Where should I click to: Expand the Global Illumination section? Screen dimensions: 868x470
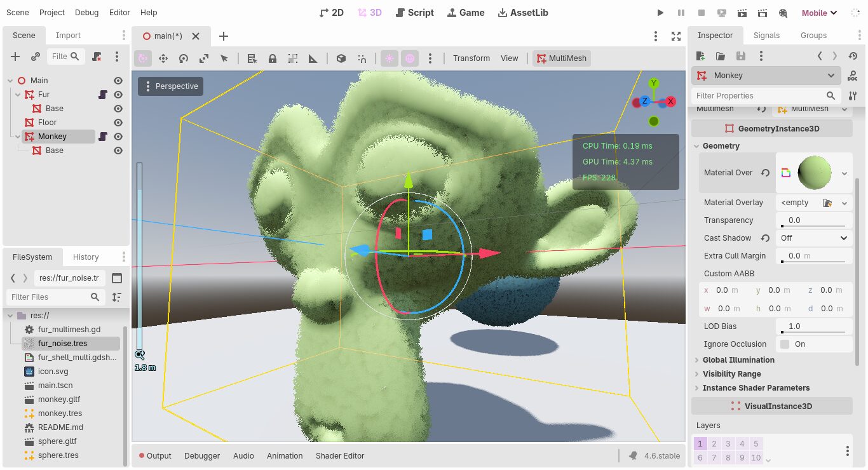[738, 360]
